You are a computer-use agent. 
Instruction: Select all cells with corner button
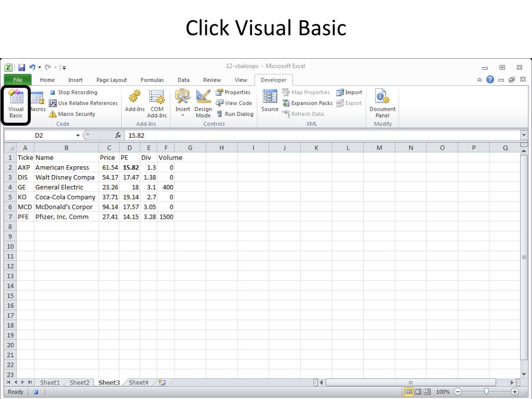10,148
